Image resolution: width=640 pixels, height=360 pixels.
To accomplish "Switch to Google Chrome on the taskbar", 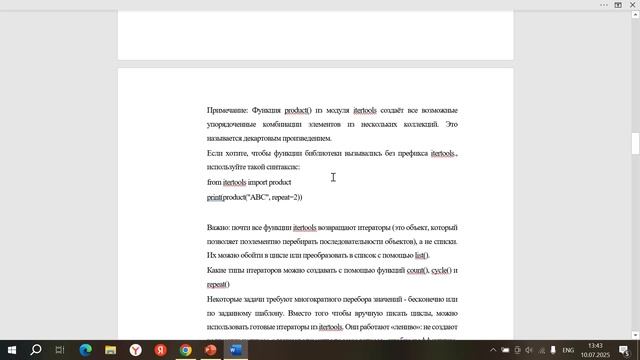I will pos(186,350).
